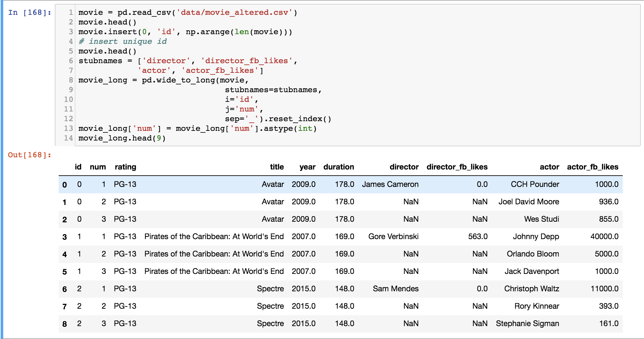Click the astype(int) code line
Screen dimensions: 644x339
(x=197, y=129)
